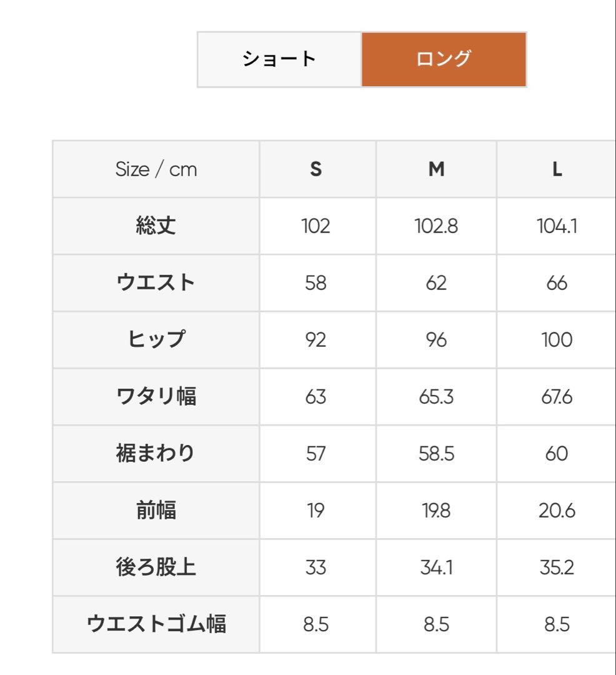The height and width of the screenshot is (675, 616).
Task: Select the 前幅 row label
Action: (156, 510)
